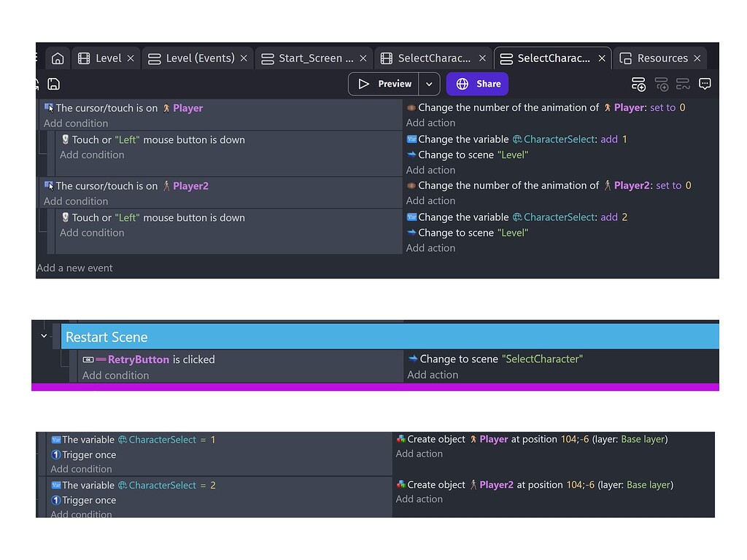Open the Preview dropdown arrow
This screenshot has width=747, height=560.
(x=429, y=84)
